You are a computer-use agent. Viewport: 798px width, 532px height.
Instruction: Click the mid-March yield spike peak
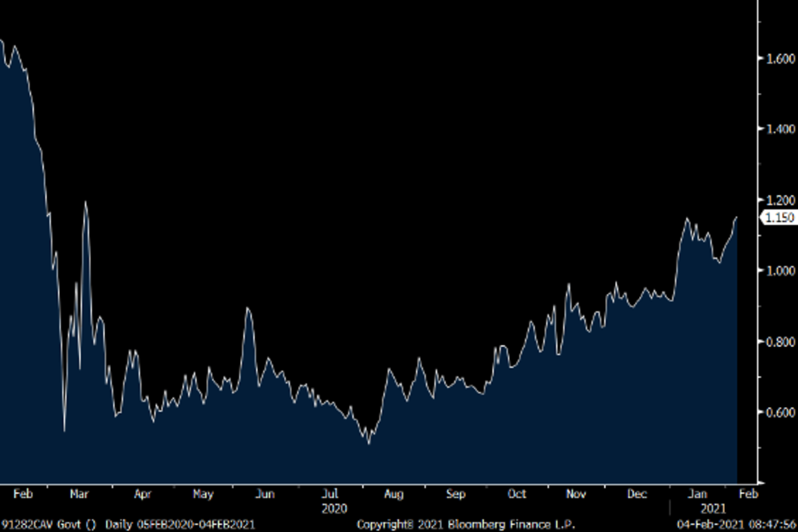click(x=85, y=202)
